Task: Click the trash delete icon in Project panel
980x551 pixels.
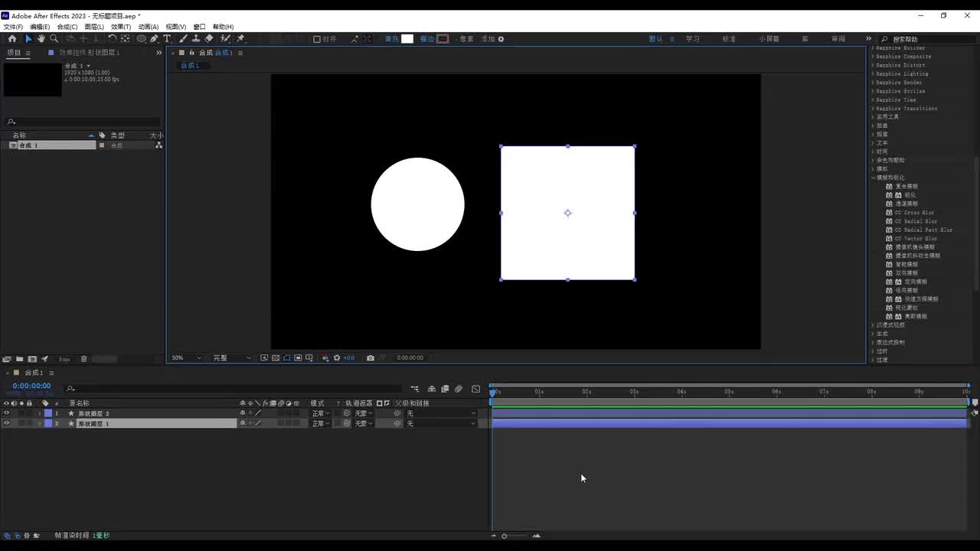Action: click(84, 359)
